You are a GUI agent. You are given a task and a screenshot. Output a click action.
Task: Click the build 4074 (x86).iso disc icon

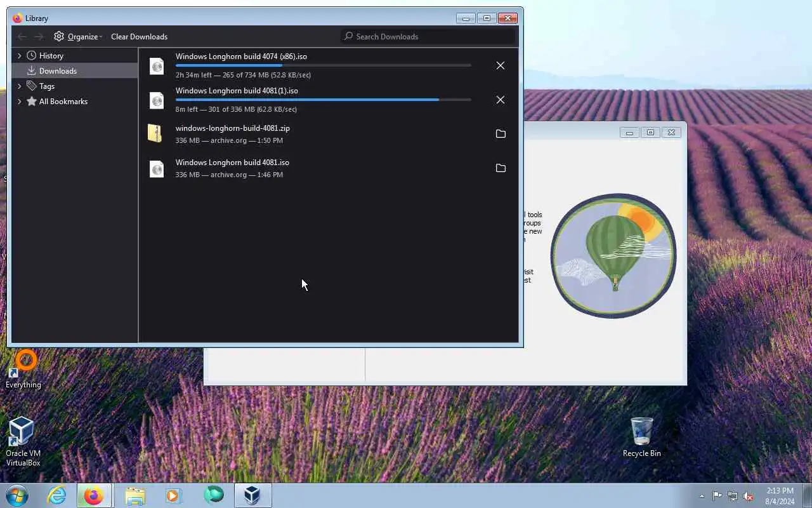point(157,65)
